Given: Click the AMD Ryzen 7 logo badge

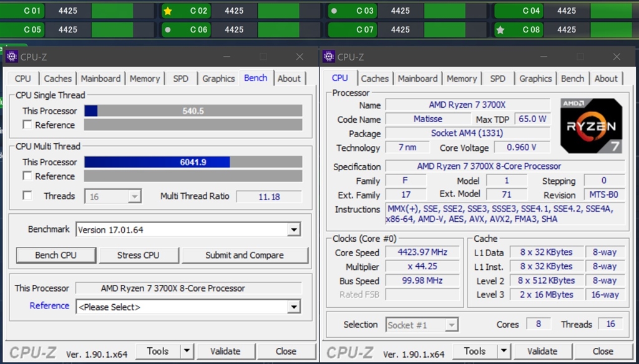Looking at the screenshot, I should 590,125.
